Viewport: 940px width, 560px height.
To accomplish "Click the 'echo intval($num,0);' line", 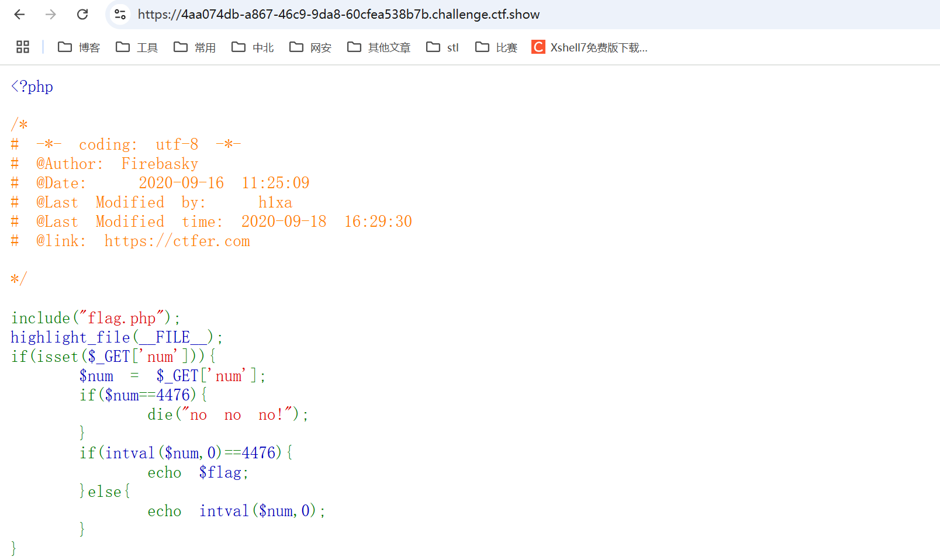I will coord(237,511).
